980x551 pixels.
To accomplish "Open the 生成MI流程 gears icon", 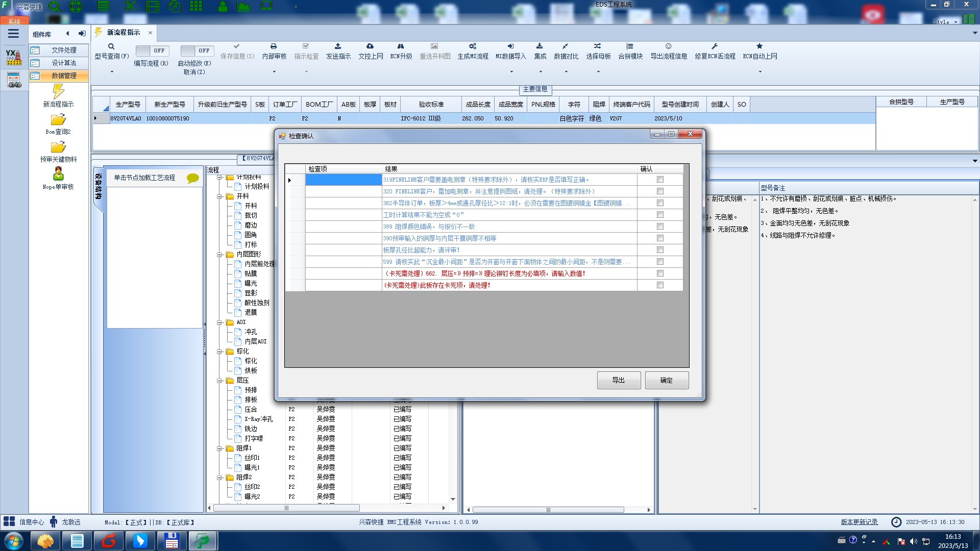I will (473, 46).
